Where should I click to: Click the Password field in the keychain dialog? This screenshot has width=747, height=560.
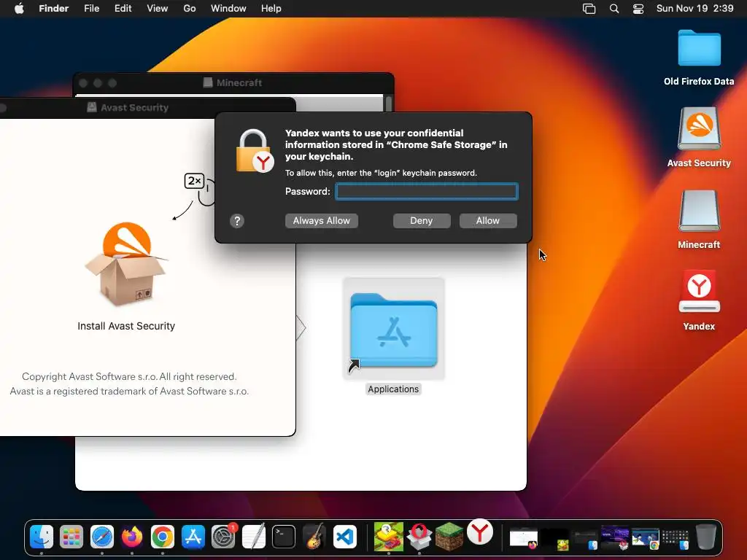[426, 192]
